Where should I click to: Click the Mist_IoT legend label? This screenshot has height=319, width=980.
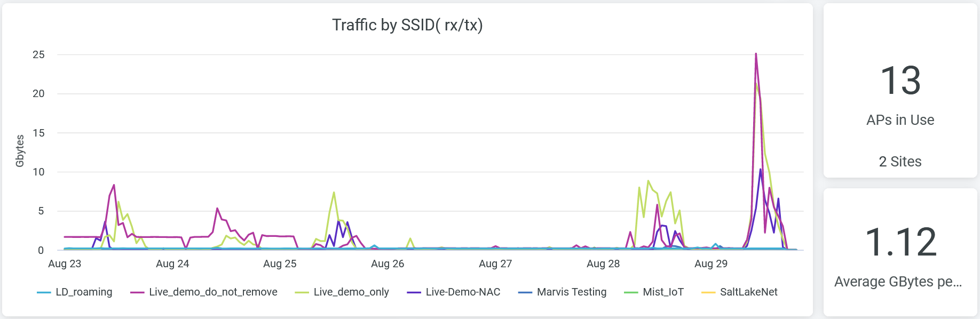(663, 292)
